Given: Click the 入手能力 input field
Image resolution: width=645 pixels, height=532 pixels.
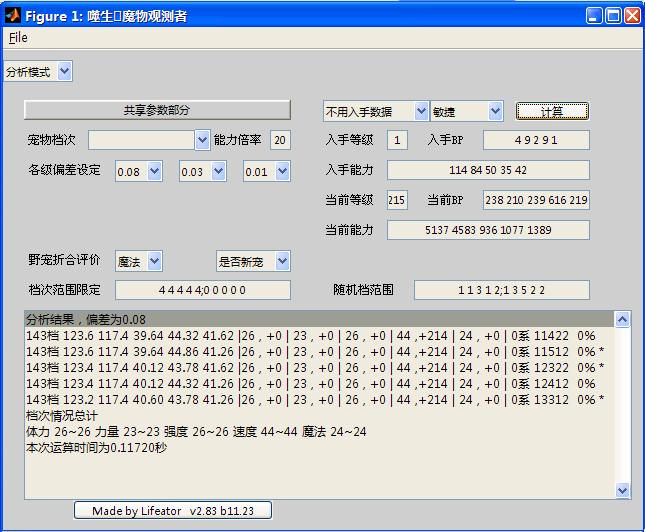Looking at the screenshot, I should tap(488, 170).
